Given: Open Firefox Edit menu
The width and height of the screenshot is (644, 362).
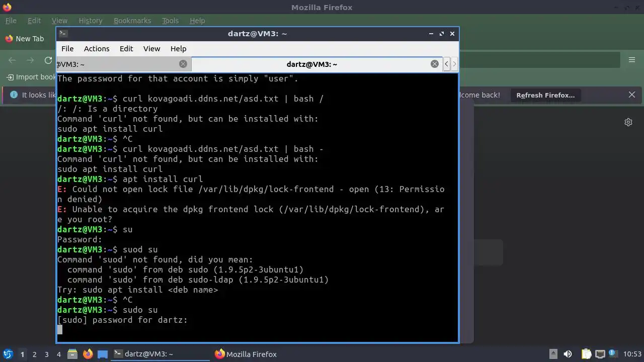Looking at the screenshot, I should [34, 21].
